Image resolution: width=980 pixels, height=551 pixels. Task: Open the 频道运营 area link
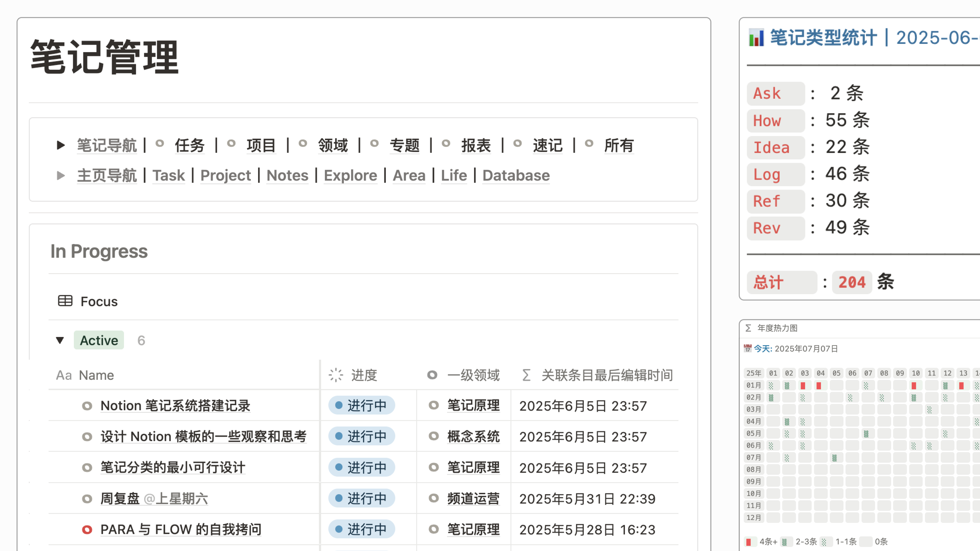click(x=474, y=499)
